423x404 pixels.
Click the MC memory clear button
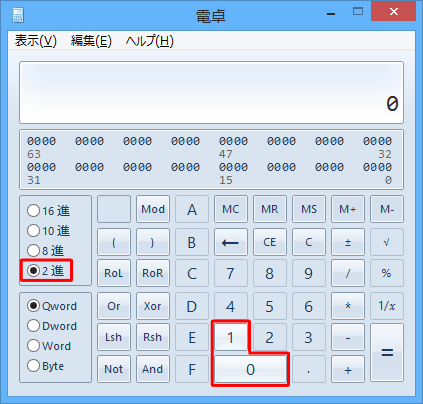(231, 209)
